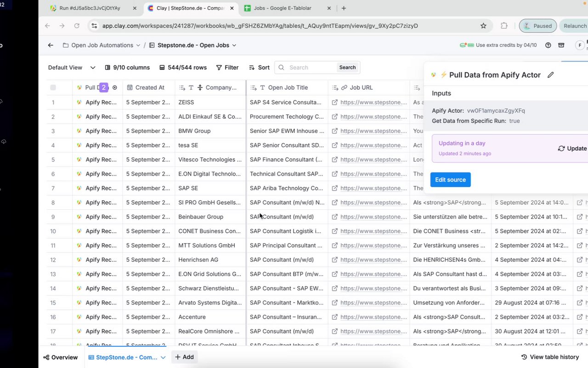Image resolution: width=588 pixels, height=368 pixels.
Task: Select the SAP Finance Consultant job title cell
Action: pos(288,160)
